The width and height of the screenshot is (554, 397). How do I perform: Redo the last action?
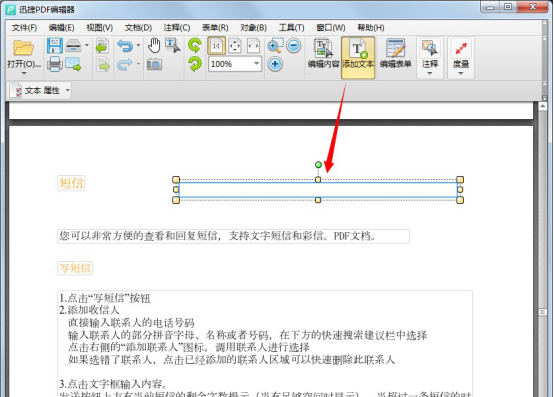coord(125,64)
